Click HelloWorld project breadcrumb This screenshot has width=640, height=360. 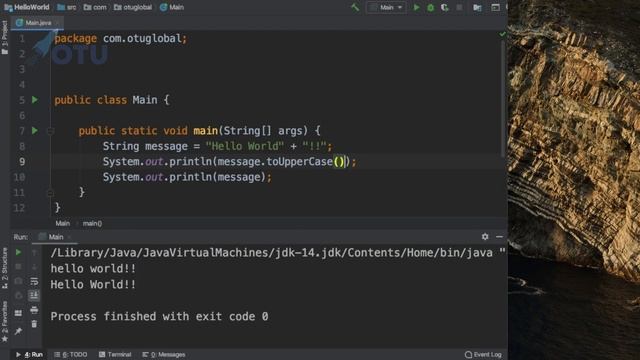(x=27, y=7)
